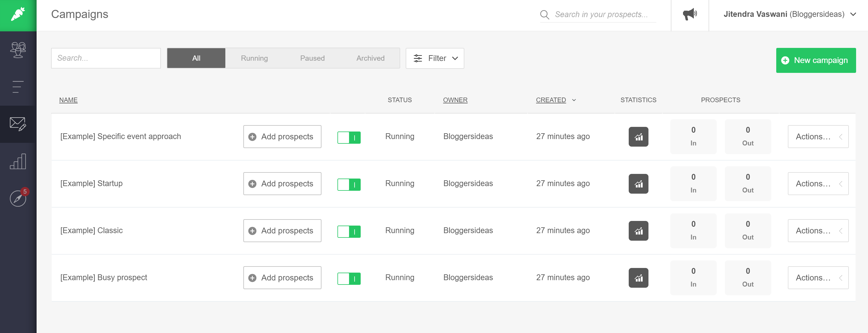The width and height of the screenshot is (868, 333).
Task: View statistics for the Specific event approach campaign
Action: click(x=639, y=137)
